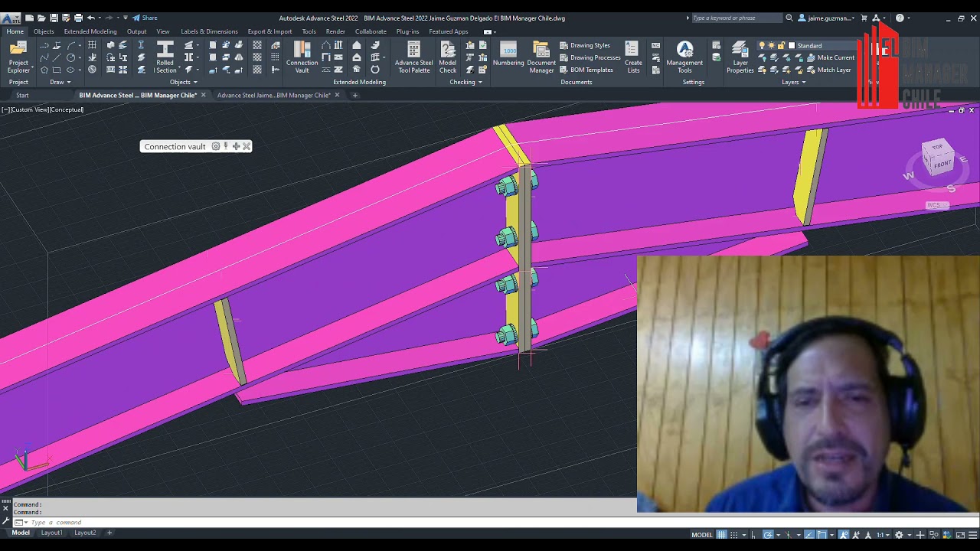Toggle annotation visibility in status bar
The image size is (980, 551).
click(x=844, y=535)
